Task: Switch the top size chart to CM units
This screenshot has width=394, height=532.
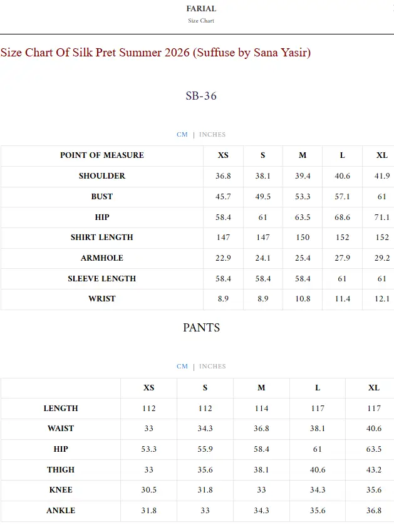Action: 182,134
